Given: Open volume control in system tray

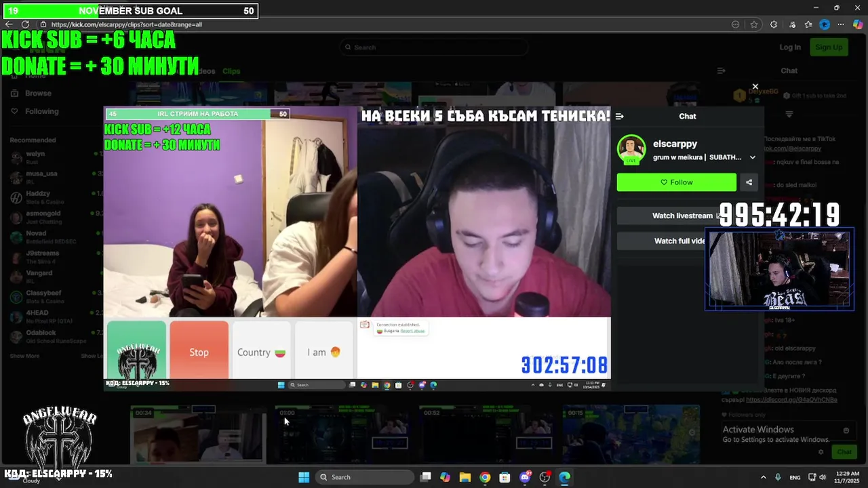Looking at the screenshot, I should [823, 477].
